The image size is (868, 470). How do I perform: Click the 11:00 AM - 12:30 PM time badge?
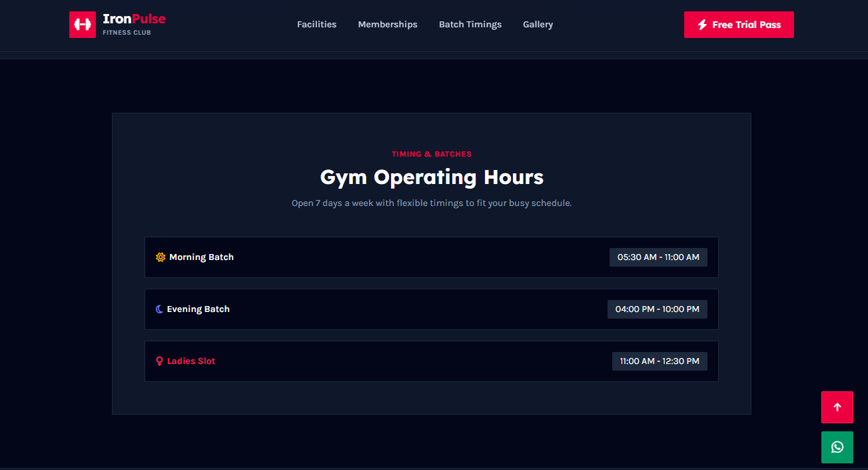(x=659, y=361)
